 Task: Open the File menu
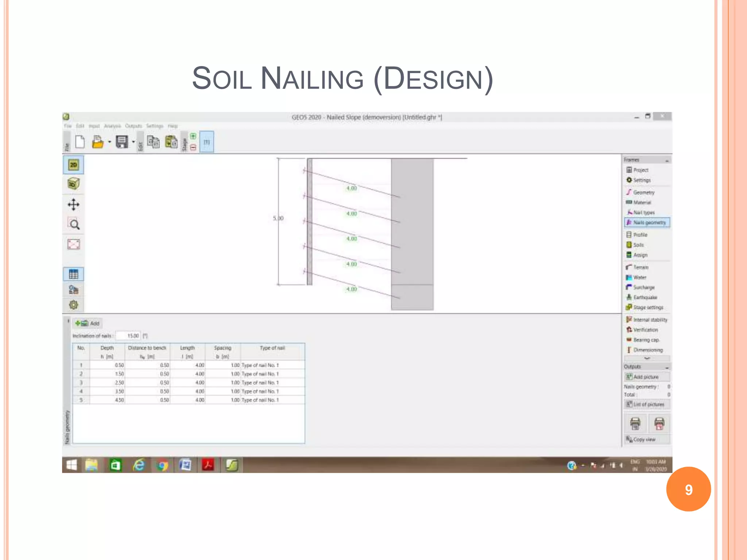[68, 126]
